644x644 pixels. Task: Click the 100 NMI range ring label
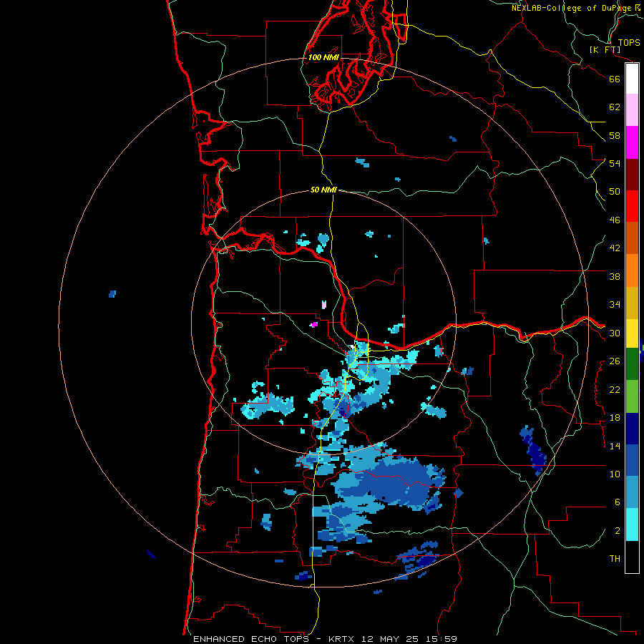click(323, 57)
